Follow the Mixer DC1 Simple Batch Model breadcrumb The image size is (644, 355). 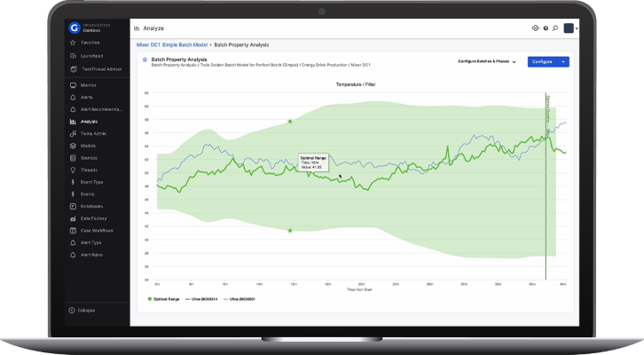pos(171,43)
